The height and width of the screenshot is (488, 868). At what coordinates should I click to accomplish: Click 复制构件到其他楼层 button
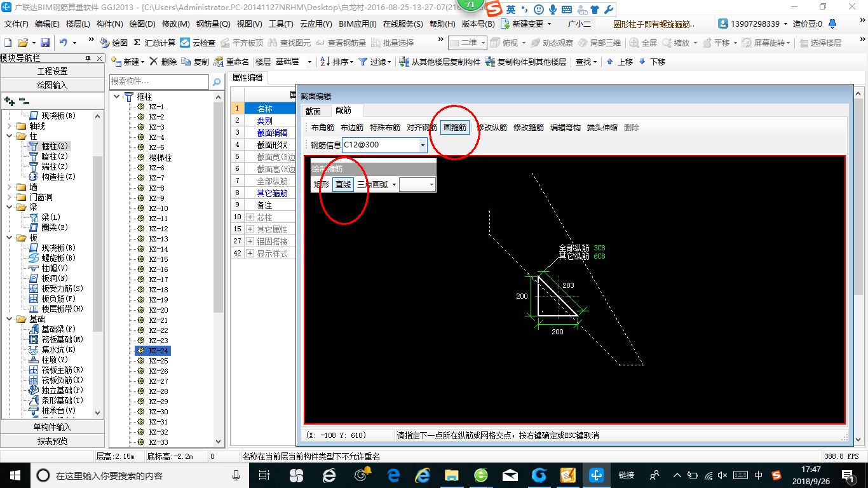coord(526,62)
